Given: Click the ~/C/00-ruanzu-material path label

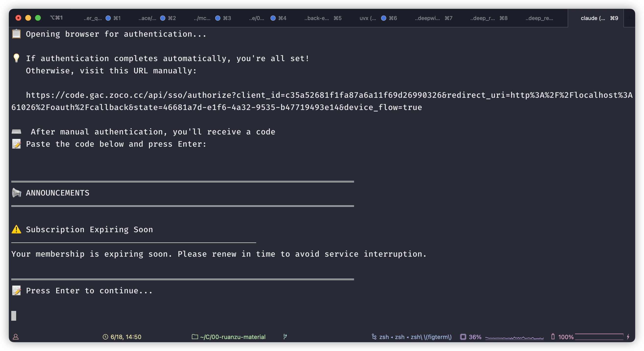Looking at the screenshot, I should pyautogui.click(x=233, y=337).
